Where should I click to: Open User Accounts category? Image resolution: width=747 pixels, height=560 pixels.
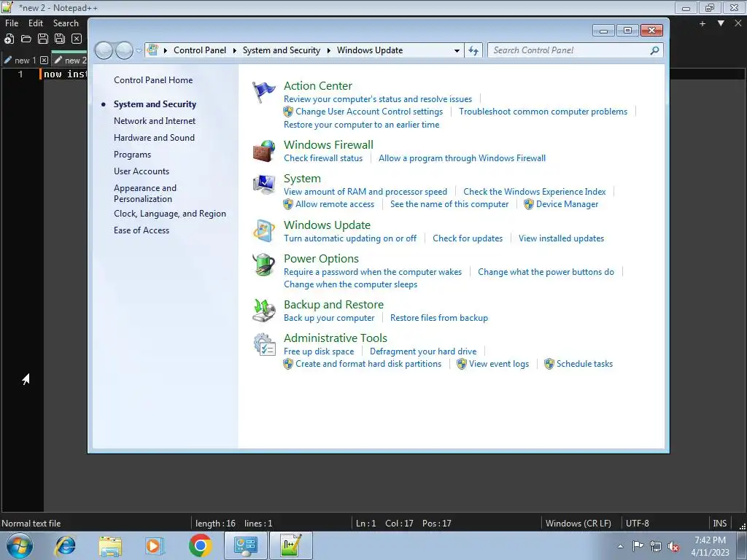point(142,171)
